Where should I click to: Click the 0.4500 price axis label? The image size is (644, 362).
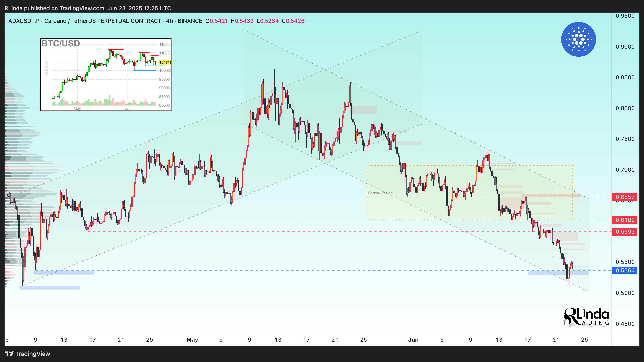pos(625,324)
